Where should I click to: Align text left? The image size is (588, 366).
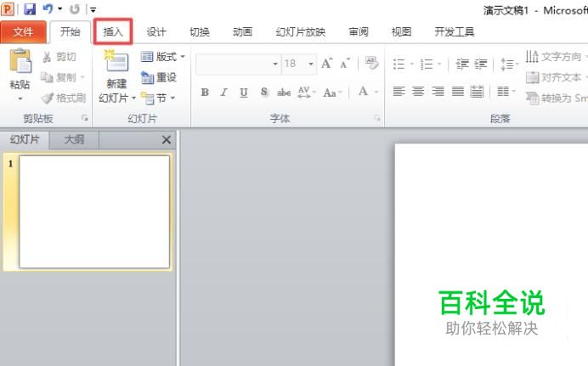pos(399,92)
